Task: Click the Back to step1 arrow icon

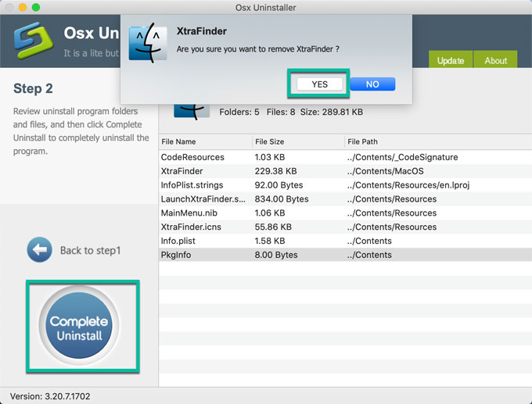Action: pyautogui.click(x=39, y=250)
